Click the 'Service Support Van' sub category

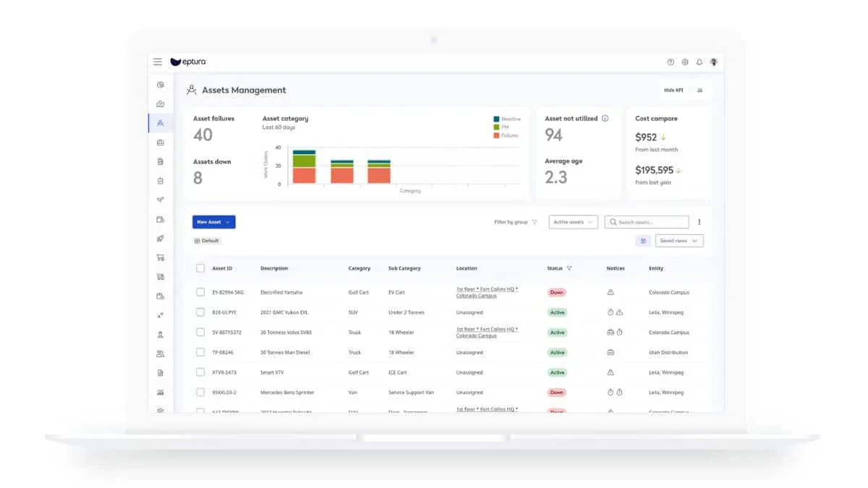pos(411,393)
